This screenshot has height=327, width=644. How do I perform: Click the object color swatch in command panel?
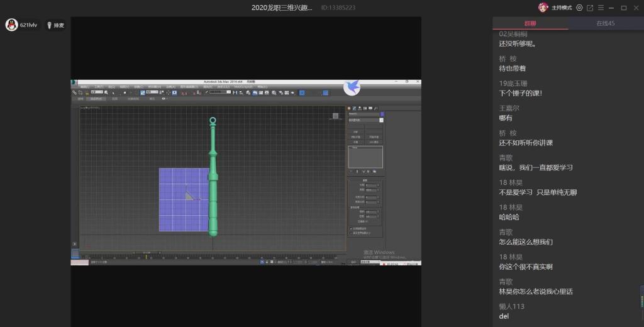(x=382, y=114)
